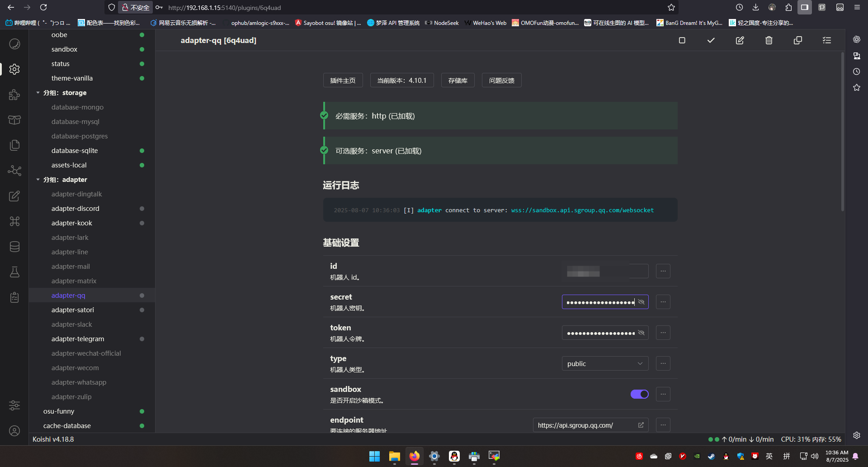The image size is (868, 467).
Task: Select adapter-discord in the plugin list
Action: [92, 209]
